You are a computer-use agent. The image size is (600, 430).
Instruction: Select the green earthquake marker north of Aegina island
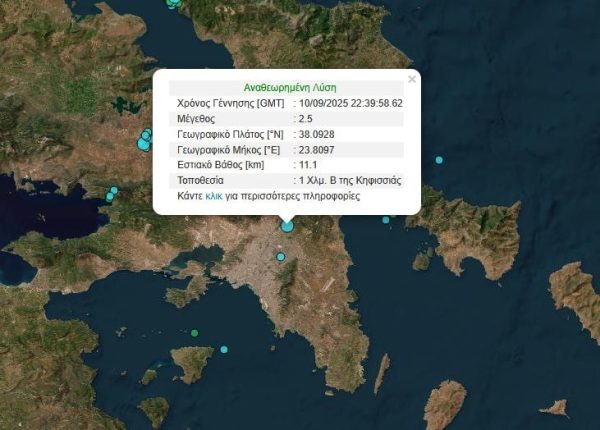tap(194, 333)
